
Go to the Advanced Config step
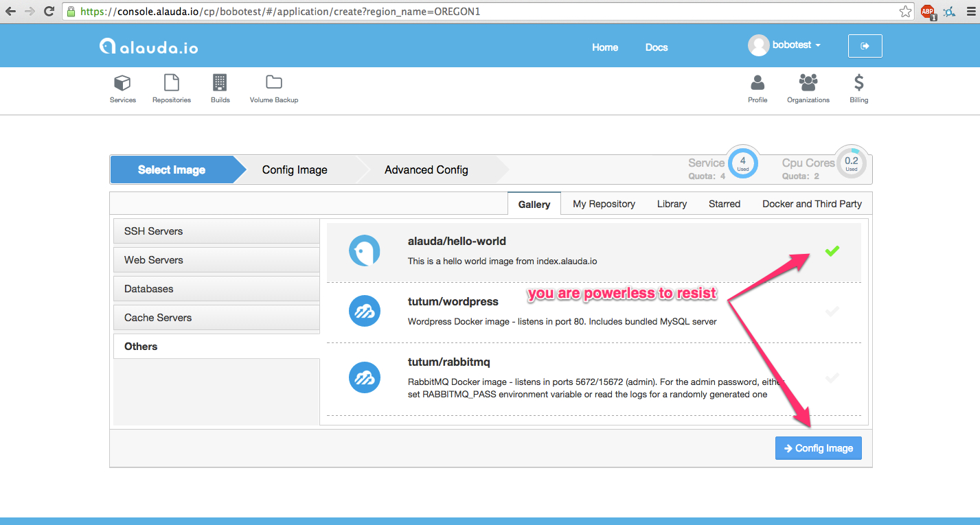tap(426, 170)
